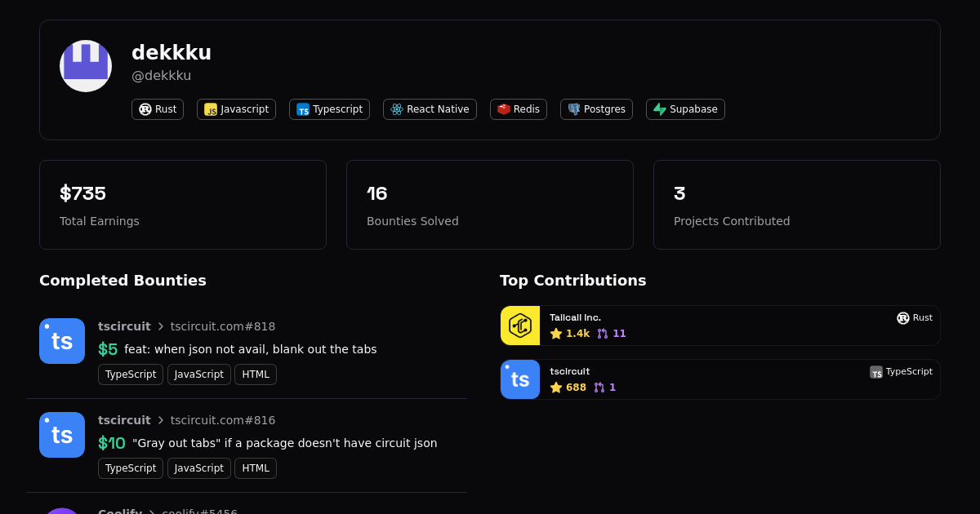Click the HTML tag under the $5 bounty

(x=256, y=374)
